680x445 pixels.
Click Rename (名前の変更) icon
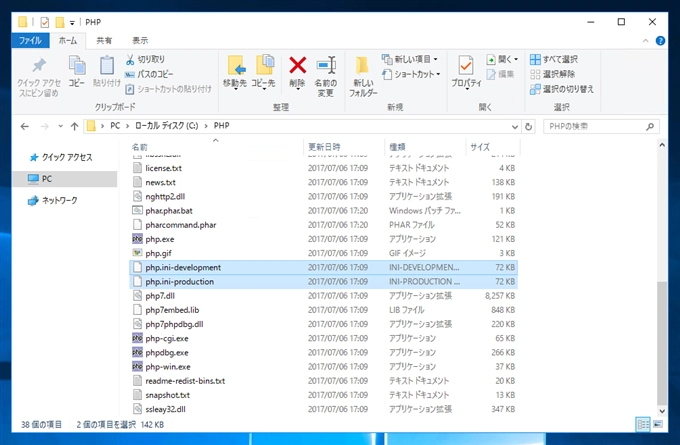(326, 76)
